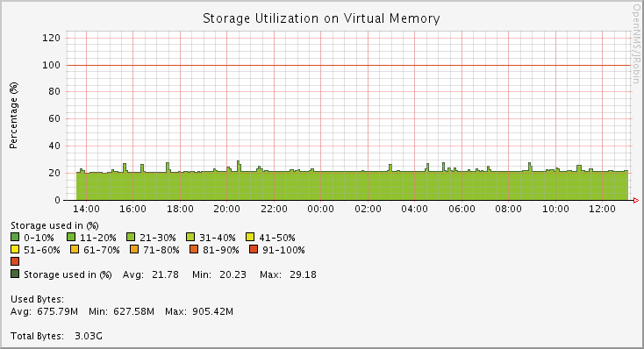The height and width of the screenshot is (349, 644).
Task: Click the Storage Utilization on Virtual Memory title
Action: click(322, 18)
